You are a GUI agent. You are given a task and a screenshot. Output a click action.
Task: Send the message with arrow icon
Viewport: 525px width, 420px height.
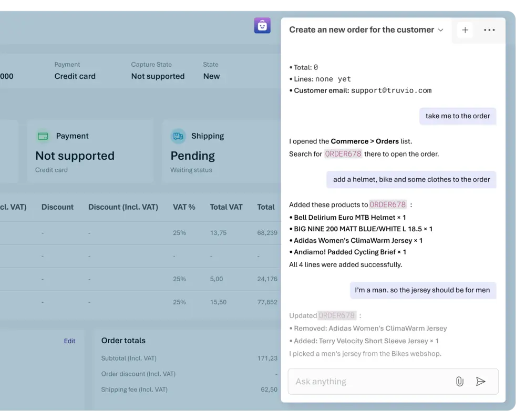pos(480,381)
